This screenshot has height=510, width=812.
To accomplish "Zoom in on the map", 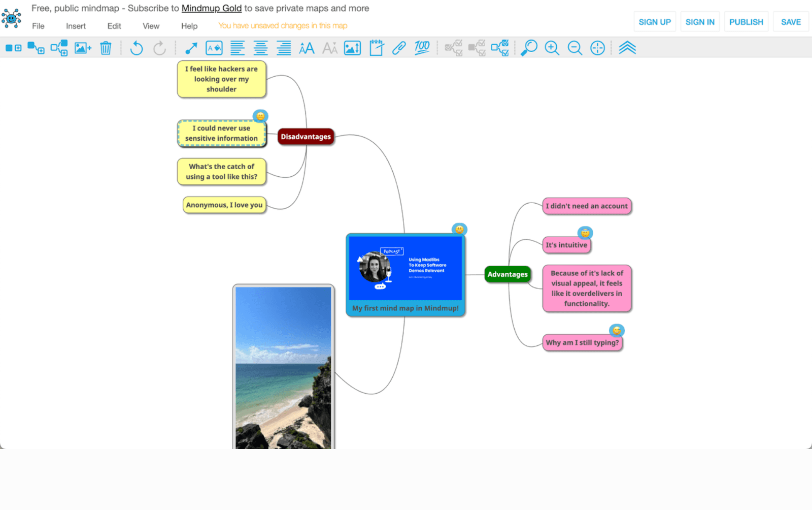I will [552, 48].
